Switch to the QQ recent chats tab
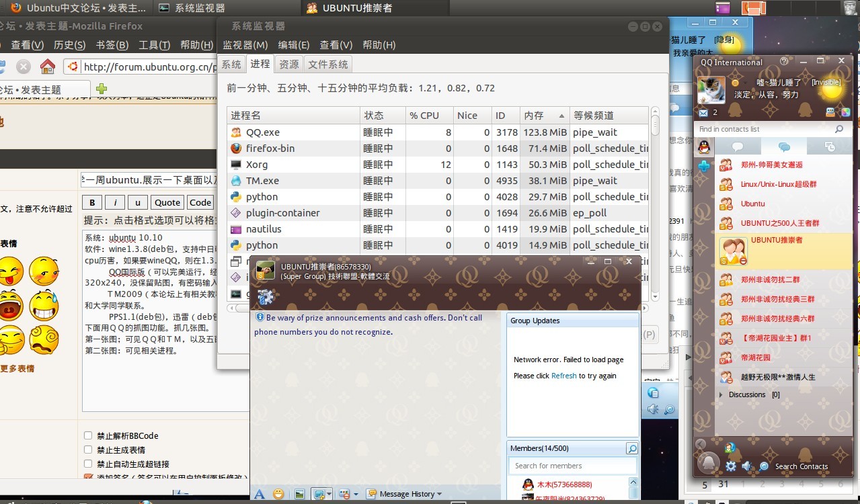The image size is (860, 504). coord(829,146)
